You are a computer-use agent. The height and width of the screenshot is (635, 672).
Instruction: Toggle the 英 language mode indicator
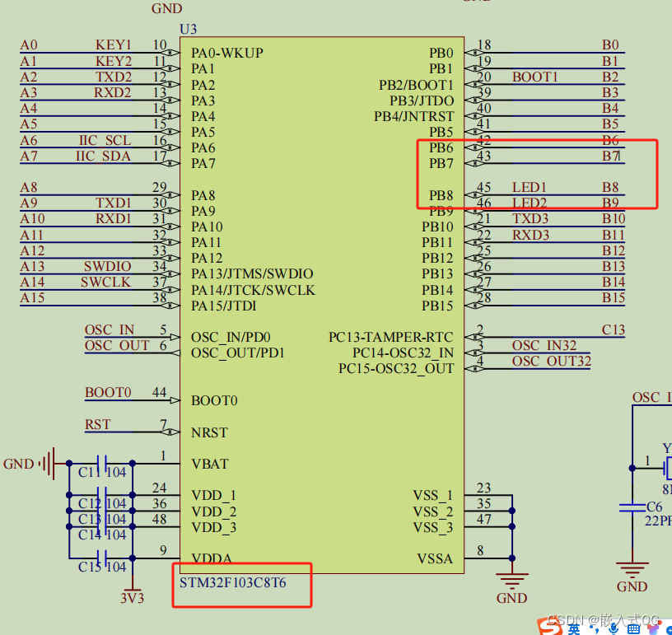tap(574, 629)
